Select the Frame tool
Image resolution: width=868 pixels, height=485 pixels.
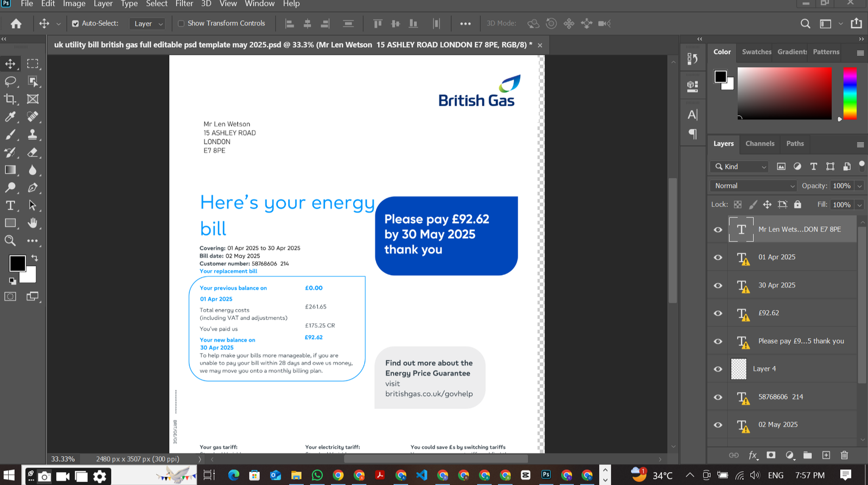(33, 99)
